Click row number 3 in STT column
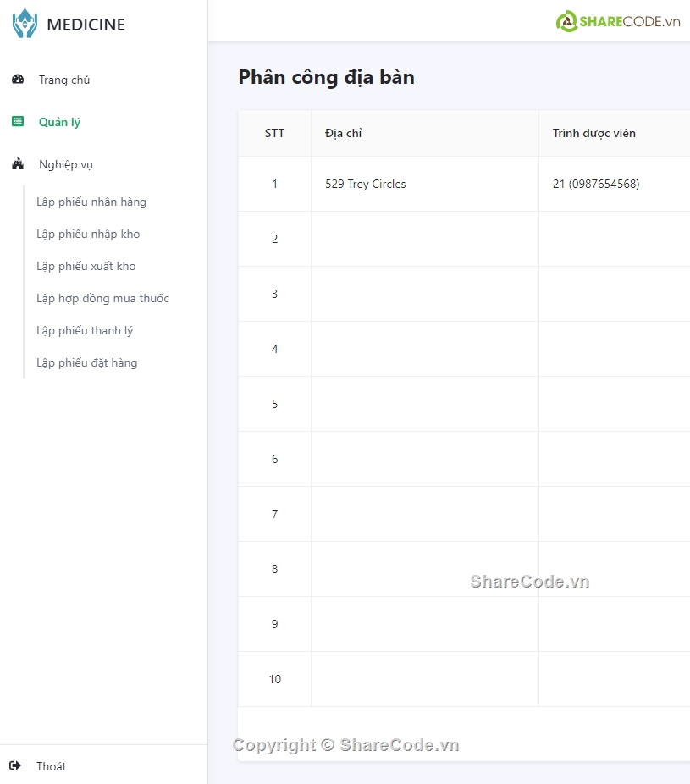The width and height of the screenshot is (690, 784). (274, 294)
